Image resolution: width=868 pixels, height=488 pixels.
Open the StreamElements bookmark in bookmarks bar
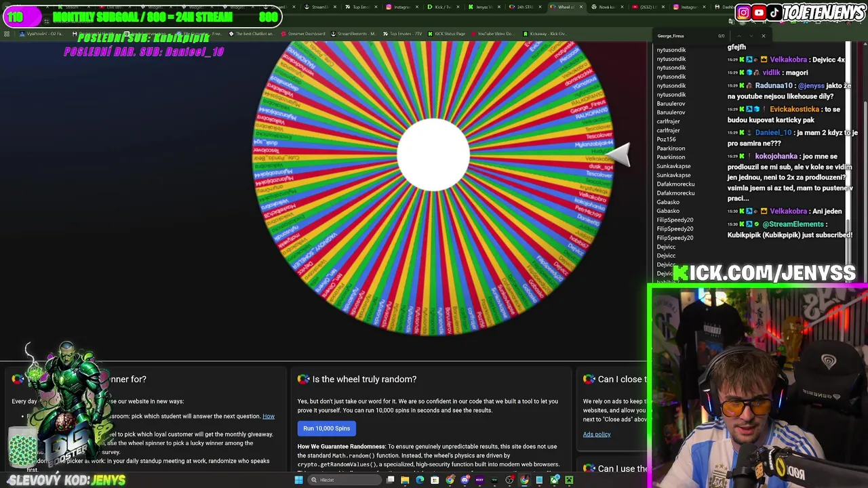(353, 34)
